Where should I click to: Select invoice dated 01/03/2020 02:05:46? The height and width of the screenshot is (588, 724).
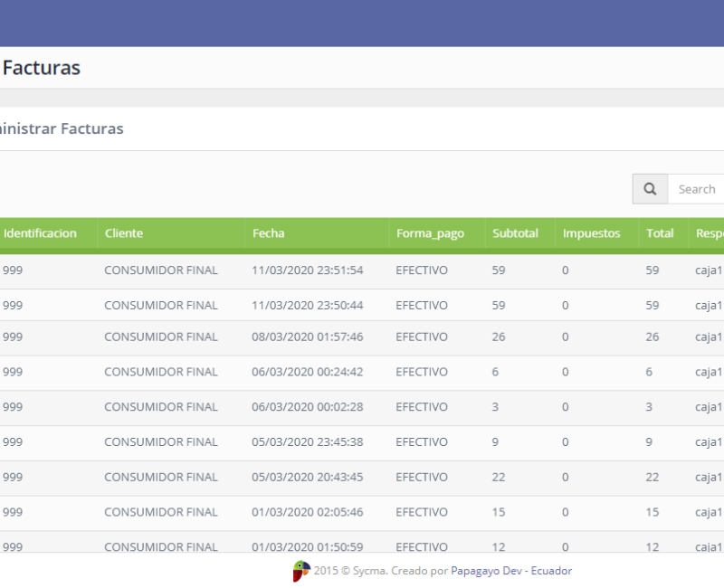[x=308, y=513]
